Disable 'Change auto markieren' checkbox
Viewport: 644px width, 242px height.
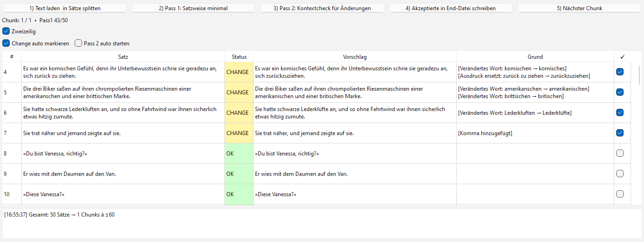pos(6,43)
